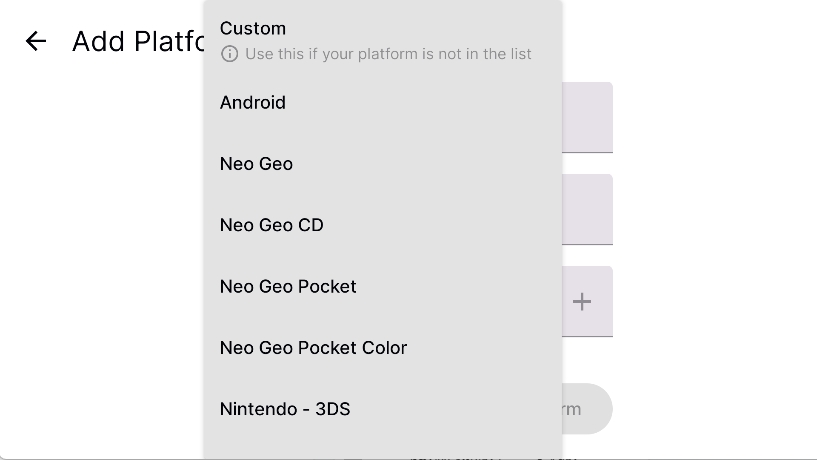Select Android from the platform list
The height and width of the screenshot is (460, 817).
click(x=253, y=102)
